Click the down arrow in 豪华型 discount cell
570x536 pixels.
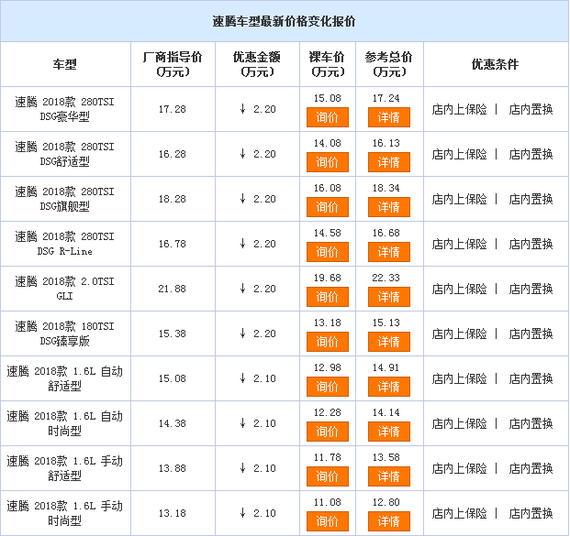[242, 109]
